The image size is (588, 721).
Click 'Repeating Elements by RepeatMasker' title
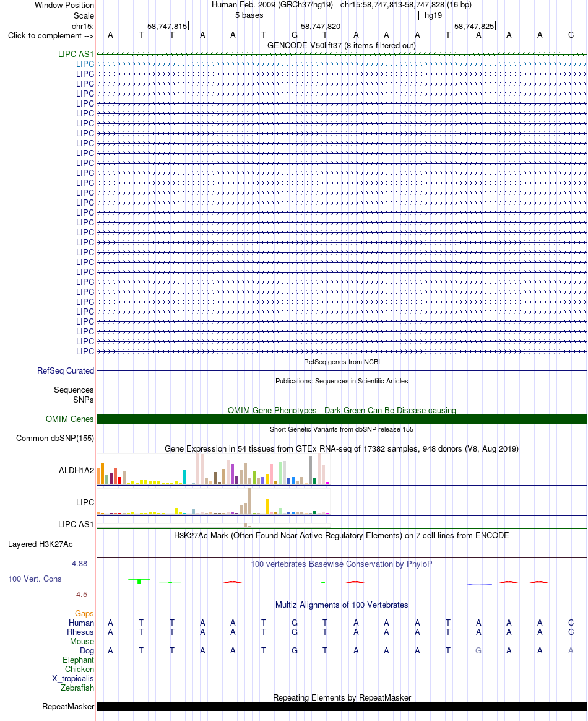(x=342, y=697)
